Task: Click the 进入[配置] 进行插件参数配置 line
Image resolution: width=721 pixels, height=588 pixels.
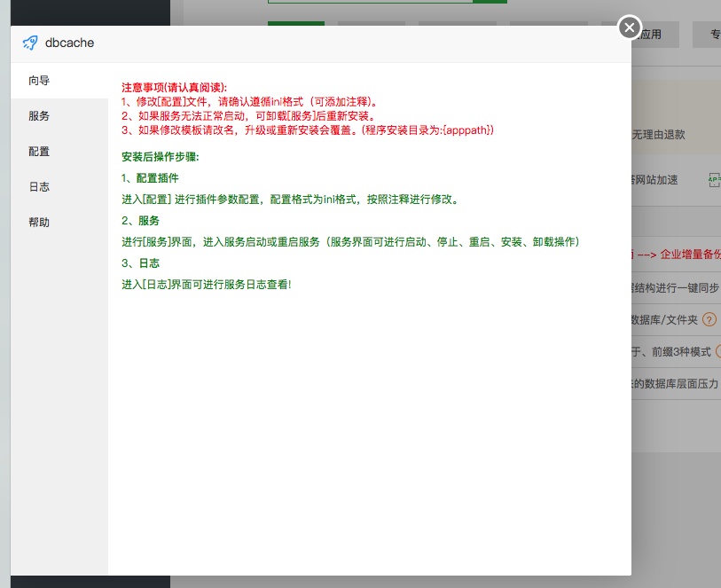Action: pyautogui.click(x=290, y=199)
